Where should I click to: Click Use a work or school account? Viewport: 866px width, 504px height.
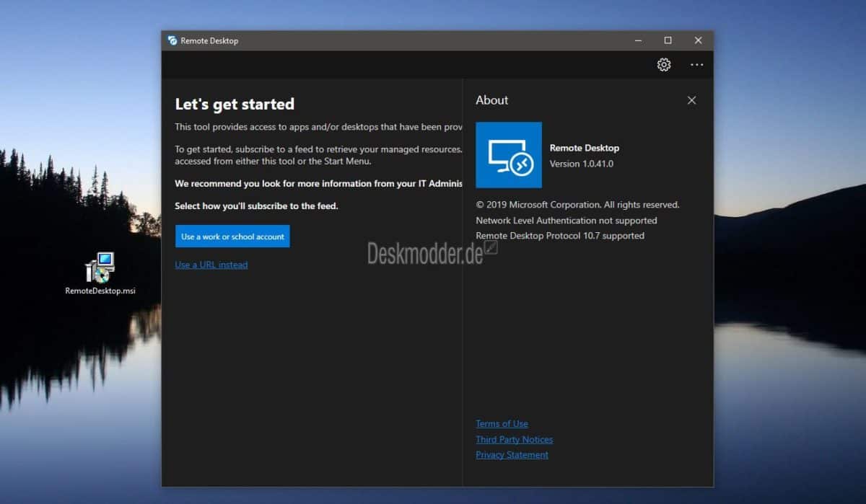point(232,236)
